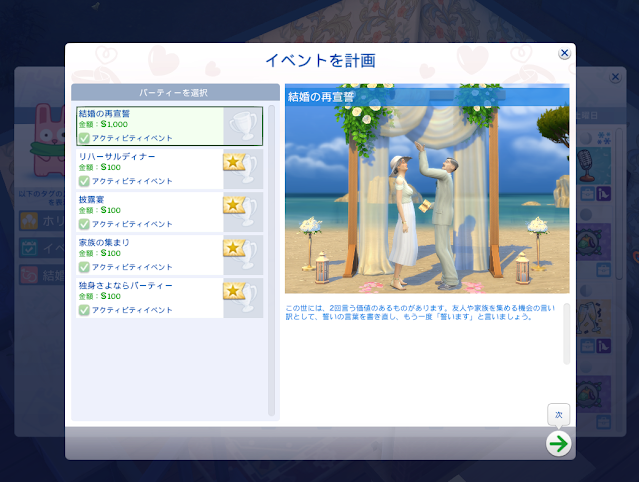Select the 披露宴 event entry

tap(170, 212)
